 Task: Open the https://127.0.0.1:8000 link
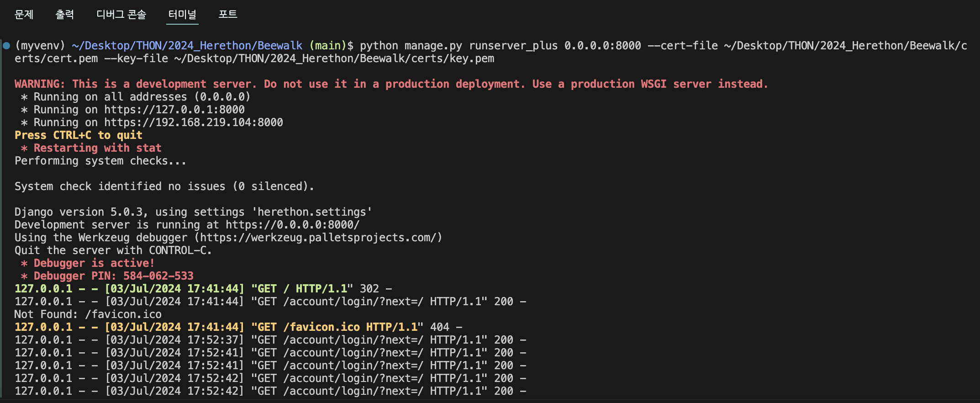click(x=174, y=110)
